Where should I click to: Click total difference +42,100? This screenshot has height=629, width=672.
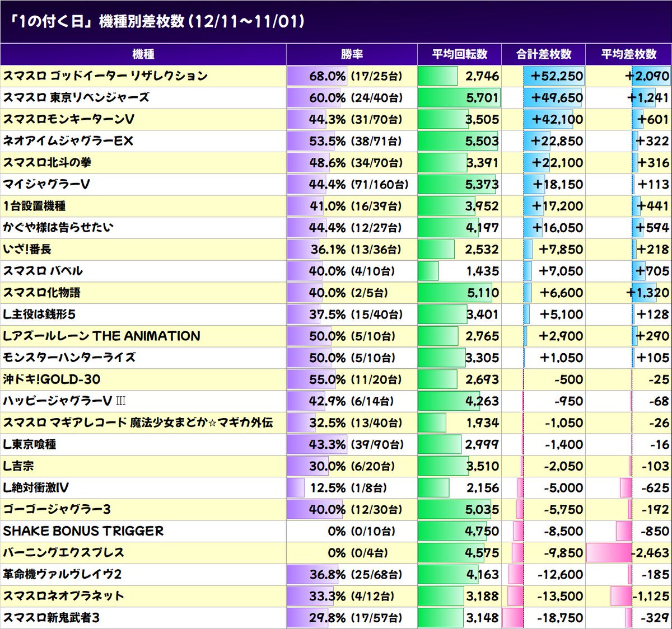[x=557, y=119]
